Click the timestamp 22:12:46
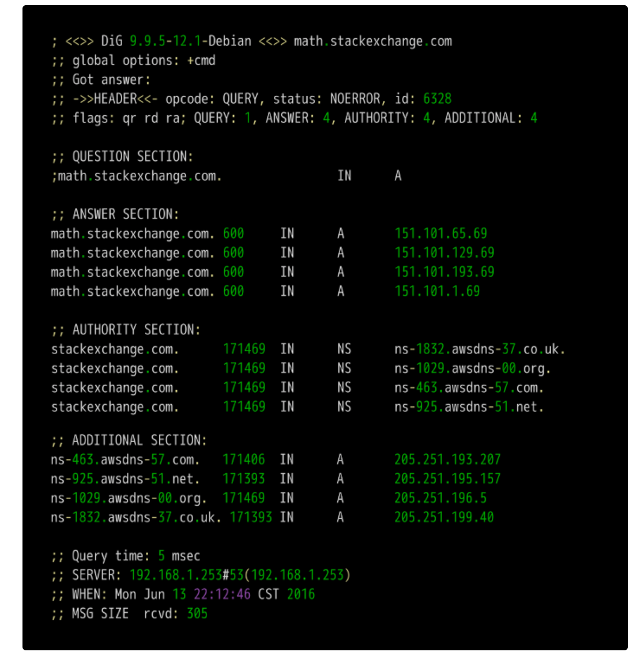Image resolution: width=644 pixels, height=663 pixels. (x=222, y=594)
